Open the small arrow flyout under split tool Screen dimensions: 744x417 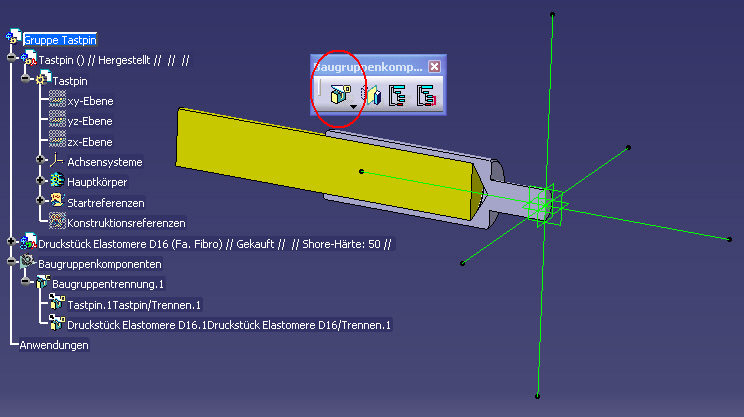(353, 107)
